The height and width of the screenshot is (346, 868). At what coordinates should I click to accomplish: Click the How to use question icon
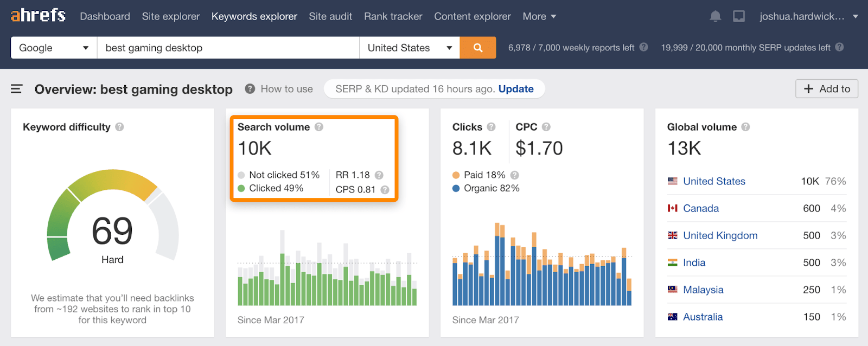click(250, 88)
